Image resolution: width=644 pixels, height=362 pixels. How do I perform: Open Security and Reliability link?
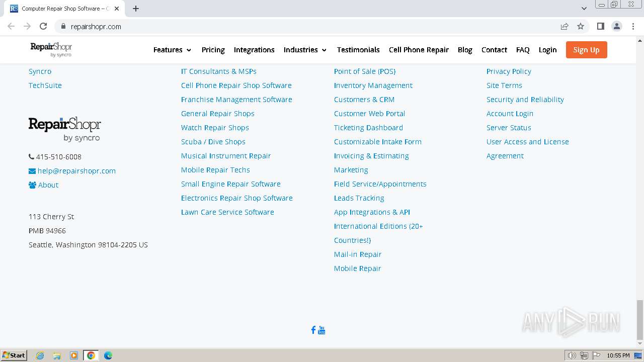pos(525,100)
